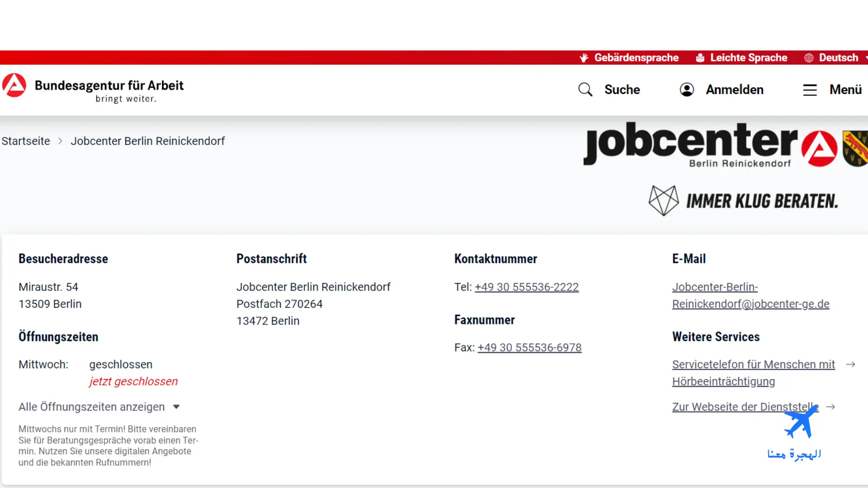Switch to Leichte Sprache

click(x=748, y=57)
